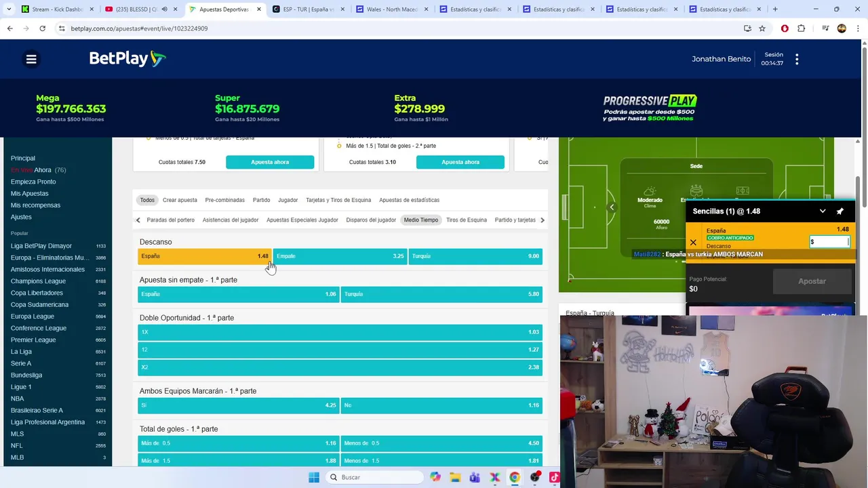Toggle Turquía 9.00 Descanso odds
Screen dimensions: 868x488
tap(475, 256)
